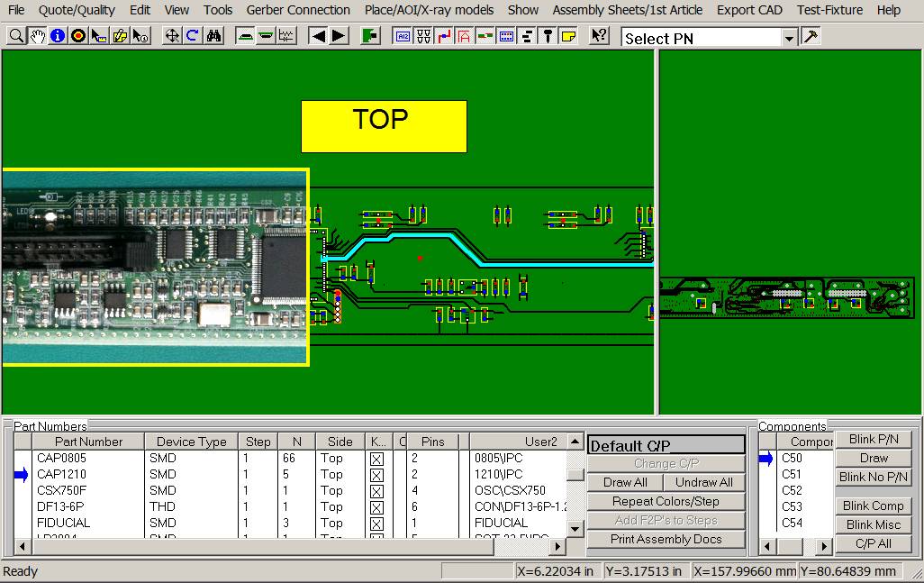The width and height of the screenshot is (924, 583).
Task: Click the hammer icon beside Select PN
Action: pos(811,37)
